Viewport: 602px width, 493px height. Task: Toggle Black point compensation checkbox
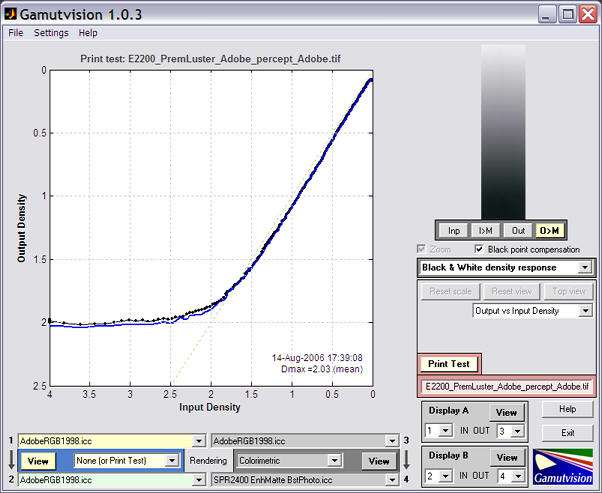(479, 249)
